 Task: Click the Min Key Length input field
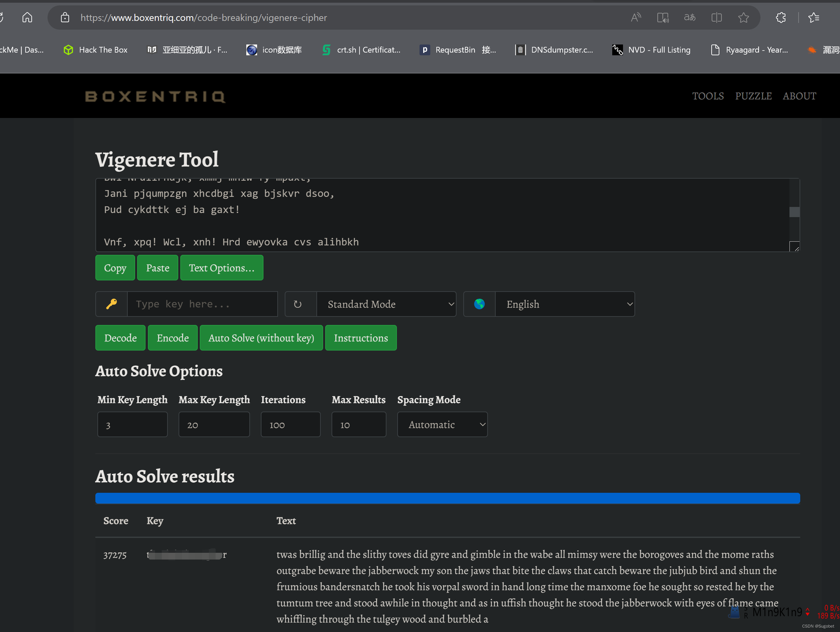pos(132,424)
